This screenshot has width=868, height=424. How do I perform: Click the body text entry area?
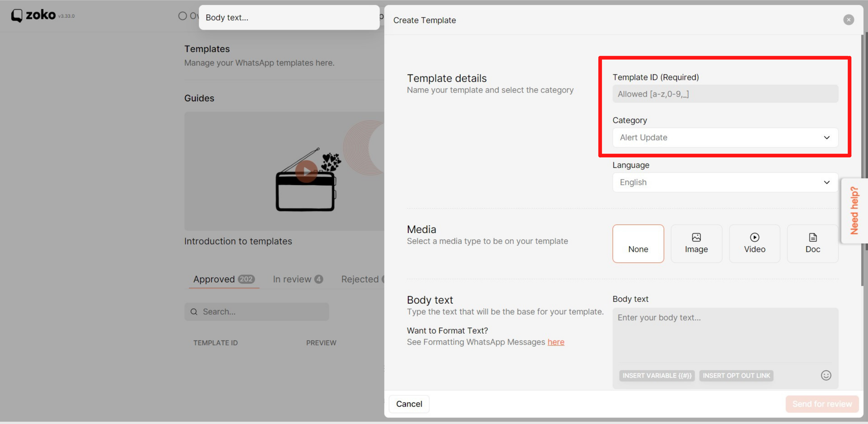pos(725,335)
